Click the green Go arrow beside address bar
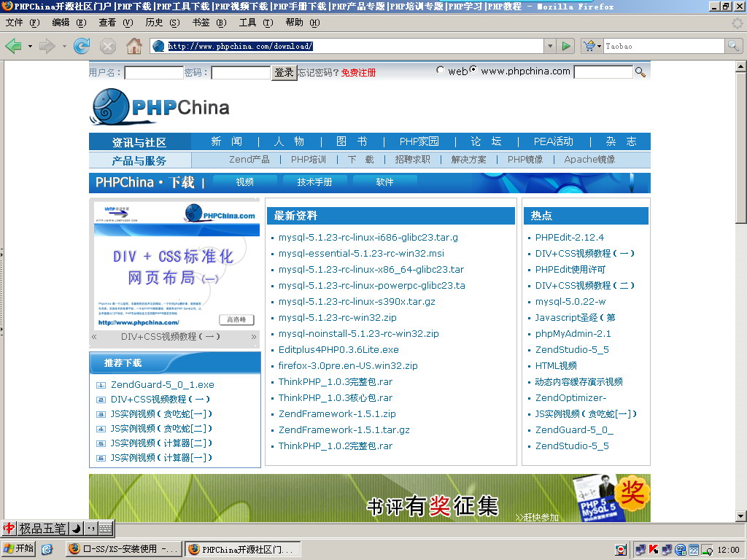Image resolution: width=747 pixels, height=560 pixels. [566, 46]
